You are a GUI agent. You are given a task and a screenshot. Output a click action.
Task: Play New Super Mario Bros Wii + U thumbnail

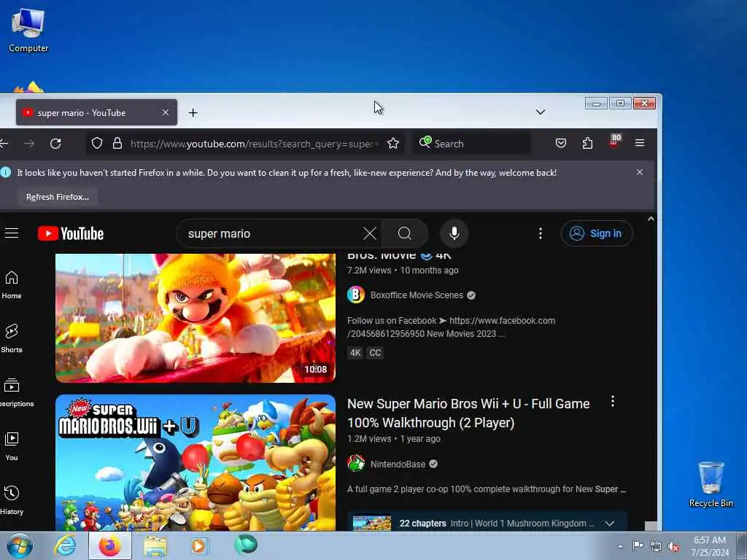(196, 462)
